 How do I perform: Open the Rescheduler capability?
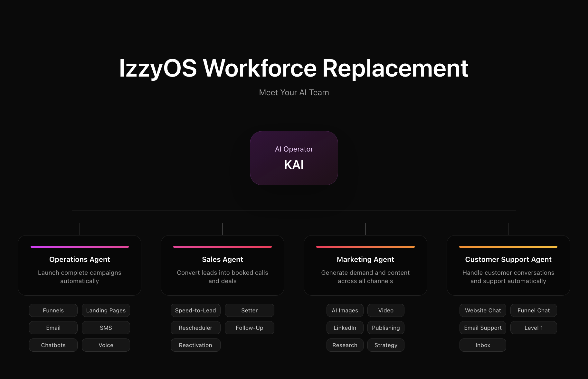point(195,328)
